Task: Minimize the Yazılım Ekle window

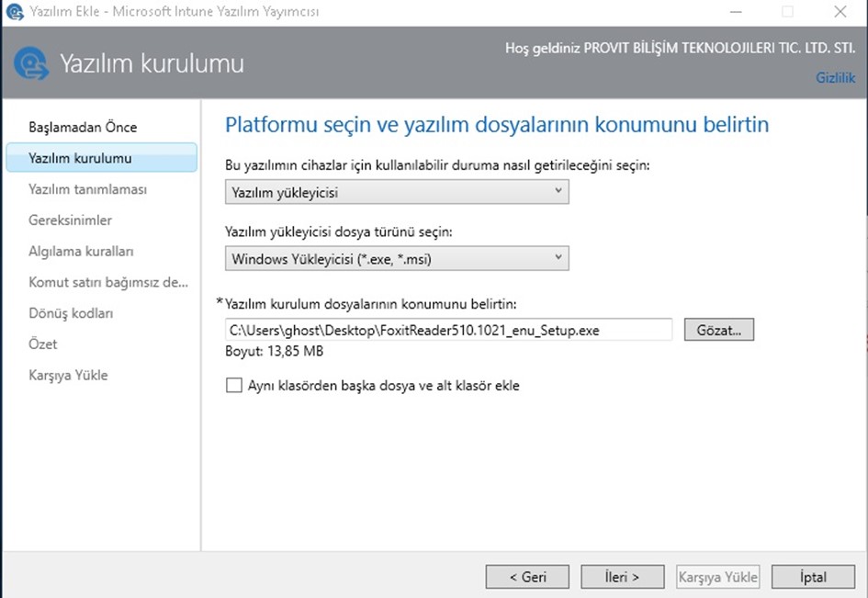Action: pos(736,12)
